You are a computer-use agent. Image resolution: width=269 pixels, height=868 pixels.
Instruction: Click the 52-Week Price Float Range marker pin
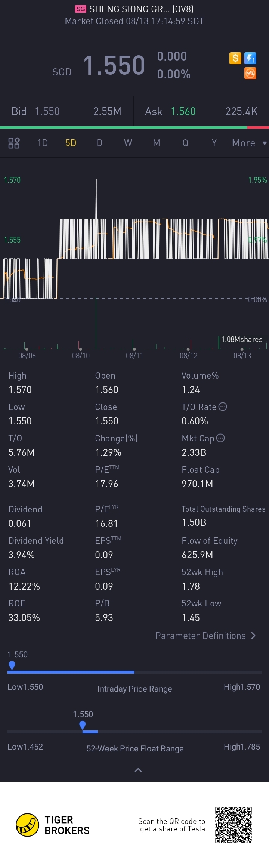83,725
